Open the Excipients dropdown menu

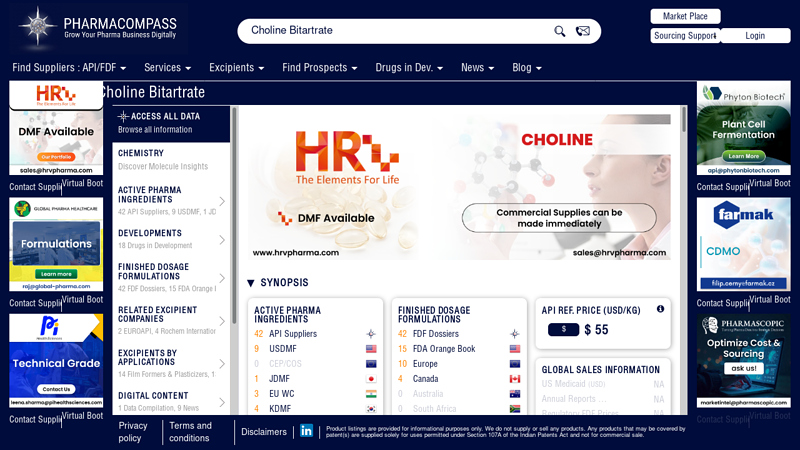click(x=236, y=67)
